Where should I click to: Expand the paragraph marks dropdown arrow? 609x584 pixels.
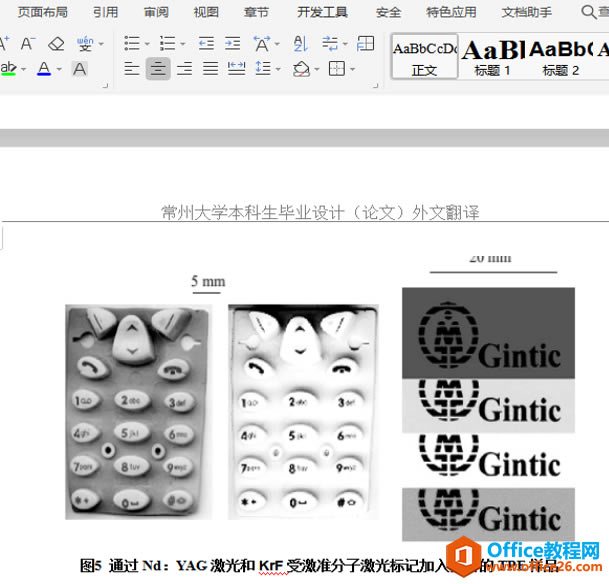(345, 44)
